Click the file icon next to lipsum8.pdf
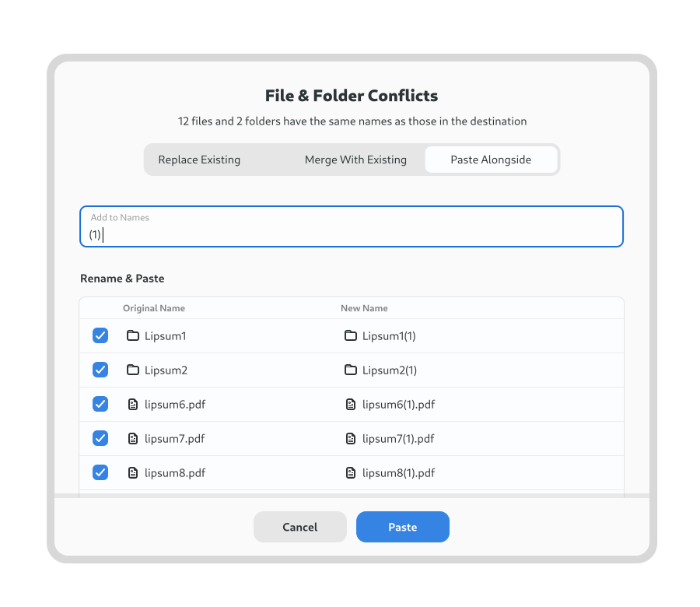Image resolution: width=700 pixels, height=607 pixels. click(x=132, y=472)
